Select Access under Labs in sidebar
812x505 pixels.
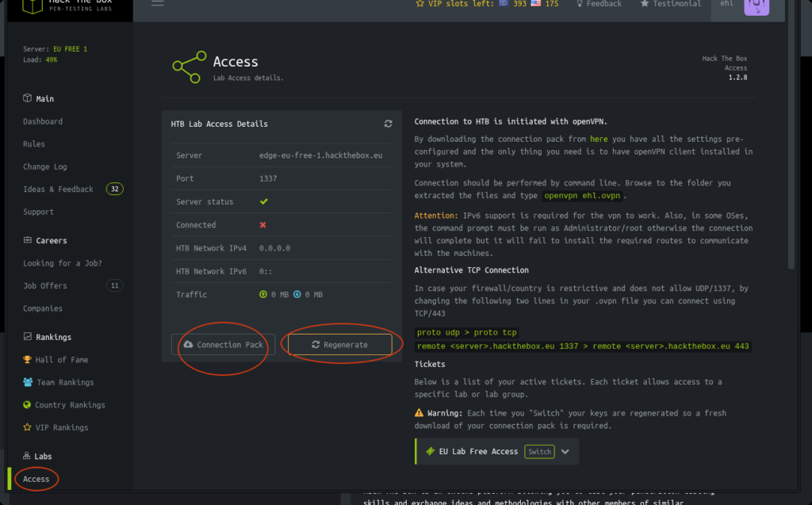pyautogui.click(x=36, y=479)
